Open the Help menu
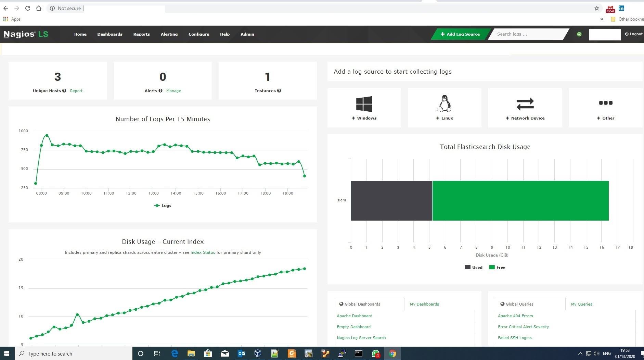The height and width of the screenshot is (360, 644). coord(225,34)
